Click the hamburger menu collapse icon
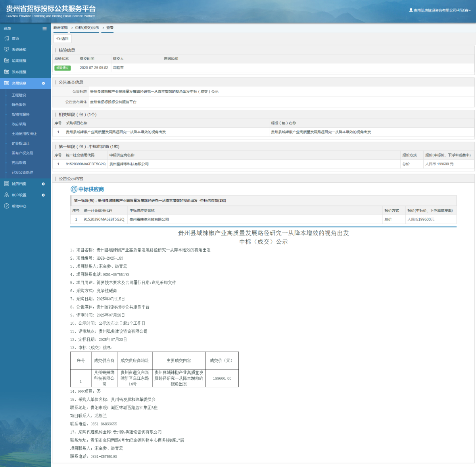 [x=44, y=29]
